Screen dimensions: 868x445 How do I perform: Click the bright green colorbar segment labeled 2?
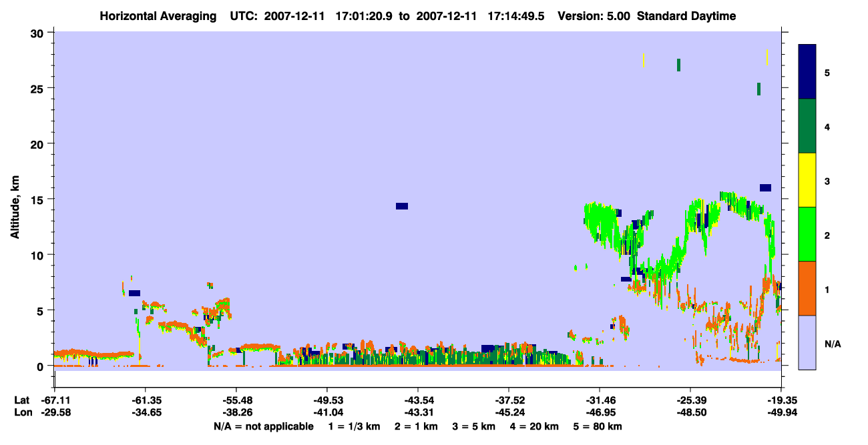coord(807,234)
